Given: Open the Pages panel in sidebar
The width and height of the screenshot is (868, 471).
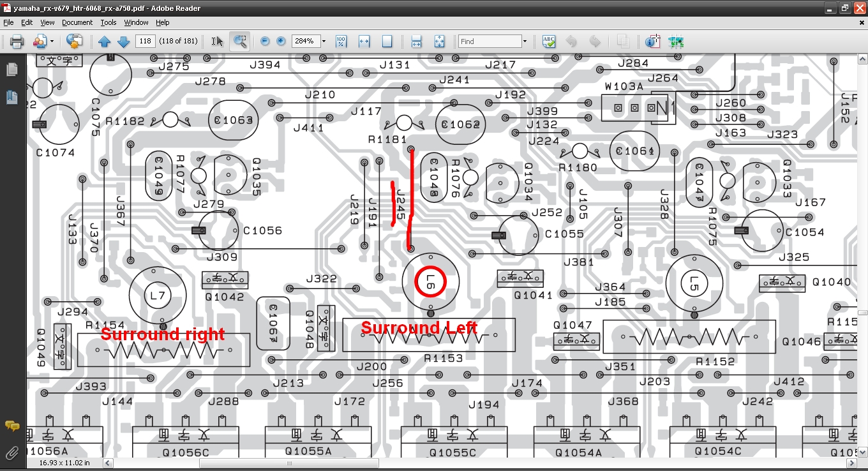Looking at the screenshot, I should click(x=12, y=70).
